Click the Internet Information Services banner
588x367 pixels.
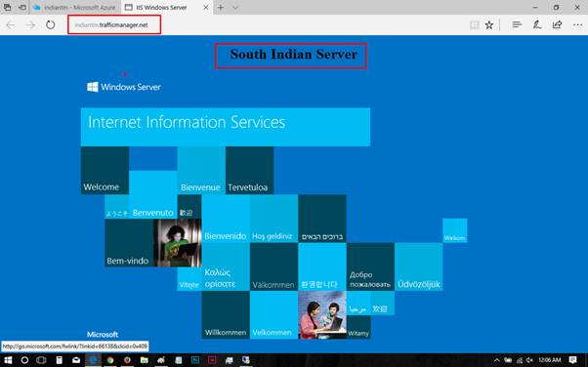click(x=226, y=127)
